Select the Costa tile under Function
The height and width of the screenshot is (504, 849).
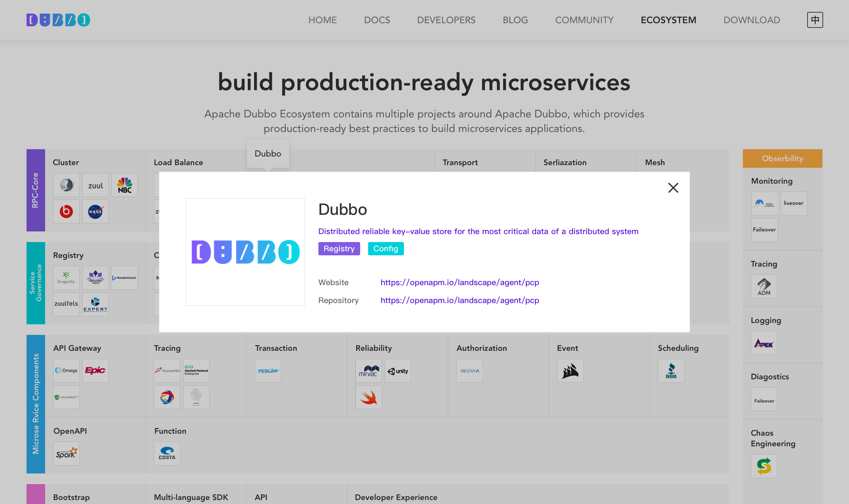(x=167, y=453)
